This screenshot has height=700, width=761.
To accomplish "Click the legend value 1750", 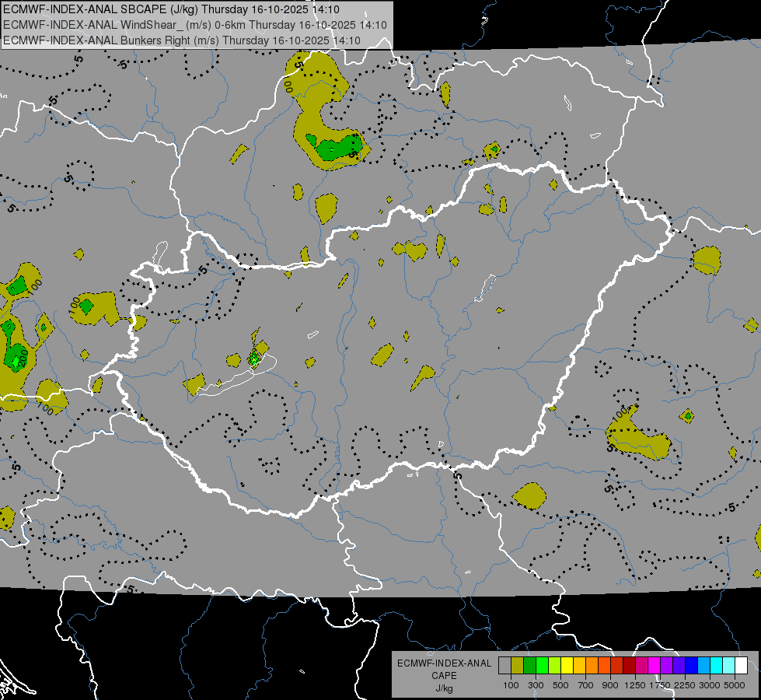I will pos(660,685).
